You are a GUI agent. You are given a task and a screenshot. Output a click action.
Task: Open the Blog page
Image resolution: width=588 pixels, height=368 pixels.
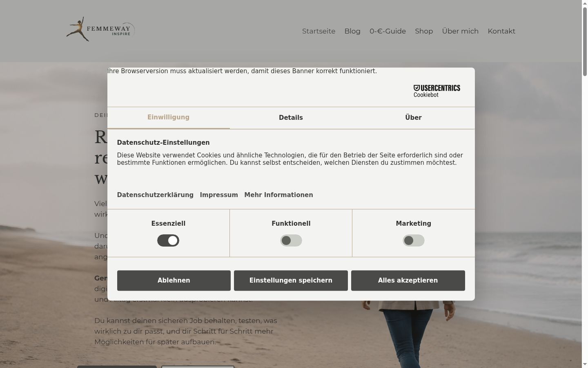pyautogui.click(x=352, y=31)
